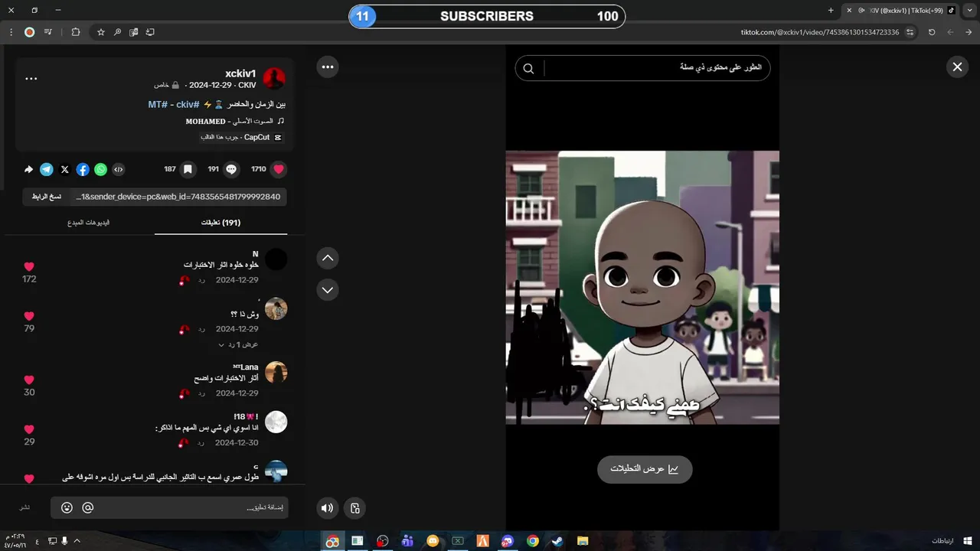This screenshot has width=980, height=551.
Task: Close the video viewer with the X button
Action: pos(957,67)
